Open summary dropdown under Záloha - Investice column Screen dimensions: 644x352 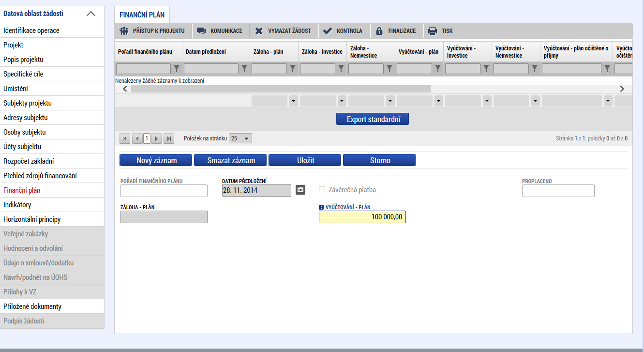(x=342, y=101)
